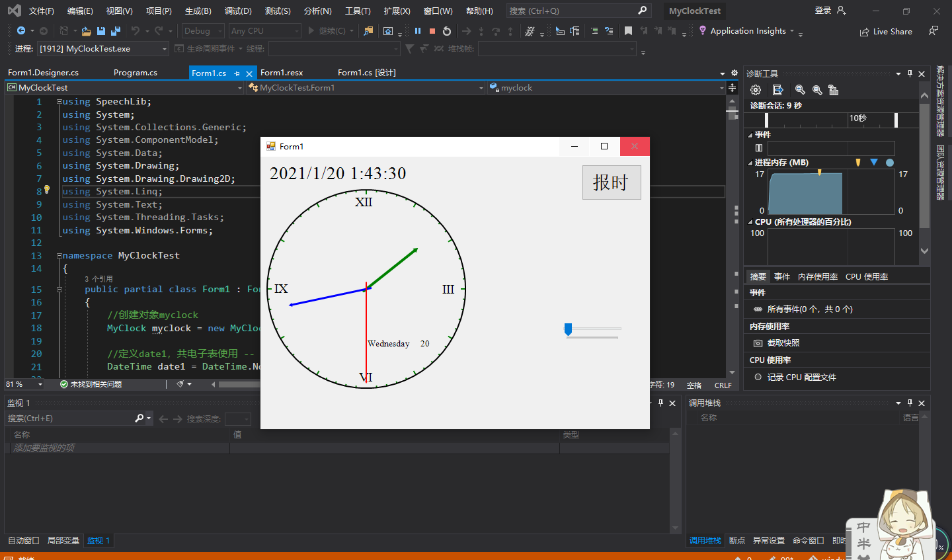The width and height of the screenshot is (952, 560).
Task: Open the Debug configuration dropdown
Action: click(x=202, y=30)
